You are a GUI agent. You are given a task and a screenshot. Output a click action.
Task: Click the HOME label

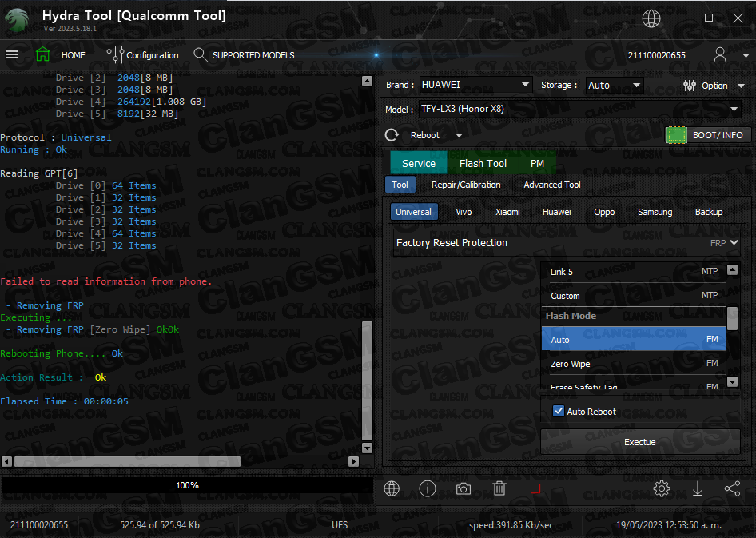pyautogui.click(x=74, y=55)
